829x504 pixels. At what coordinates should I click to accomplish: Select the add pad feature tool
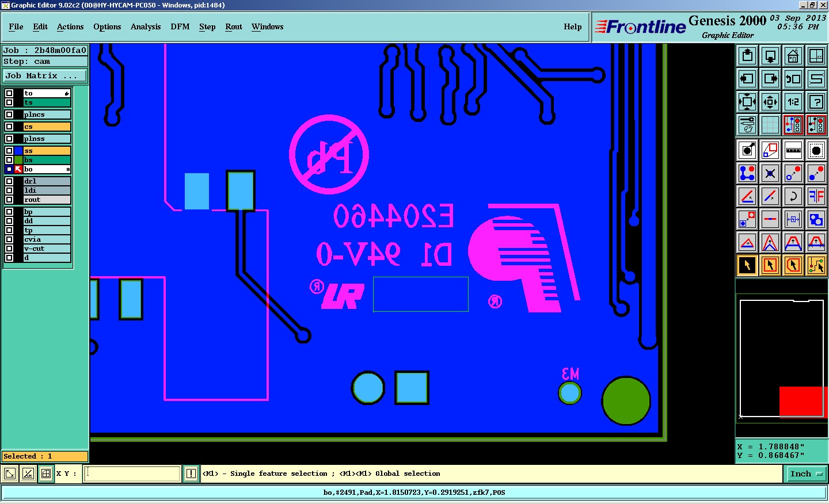tap(747, 150)
